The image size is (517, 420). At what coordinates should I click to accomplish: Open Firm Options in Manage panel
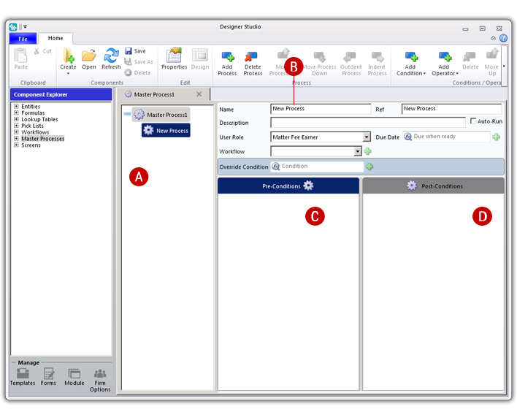[x=100, y=374]
